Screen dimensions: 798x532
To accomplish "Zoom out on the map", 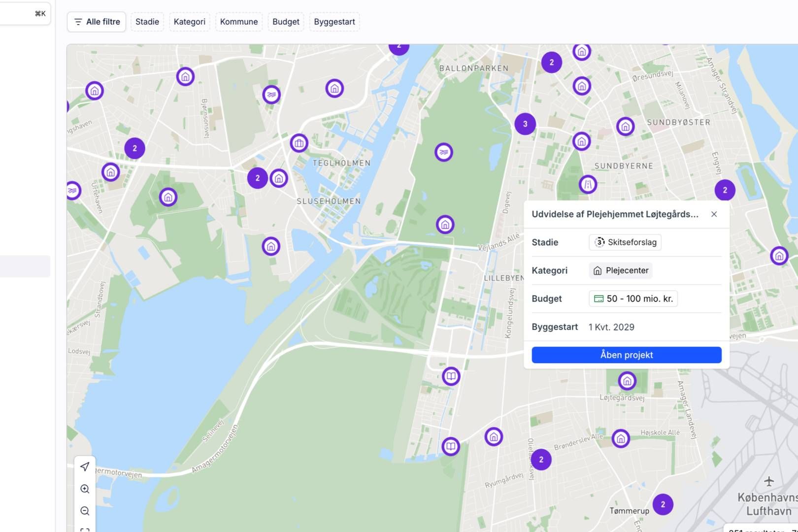I will click(x=85, y=511).
